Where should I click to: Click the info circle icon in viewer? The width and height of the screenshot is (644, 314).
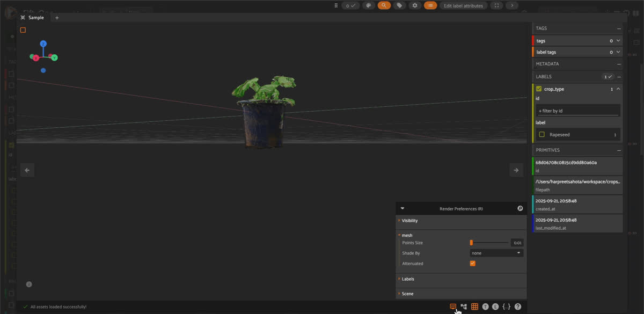coord(29,284)
